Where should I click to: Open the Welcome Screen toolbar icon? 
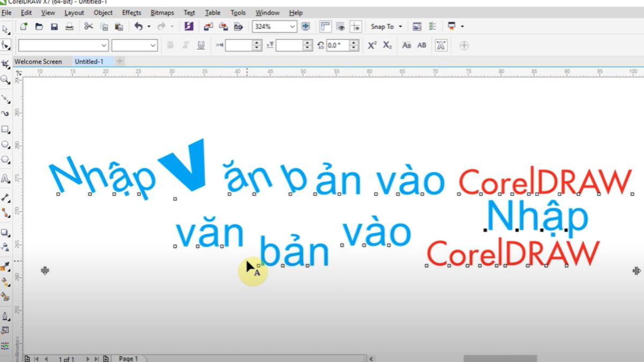(417, 26)
